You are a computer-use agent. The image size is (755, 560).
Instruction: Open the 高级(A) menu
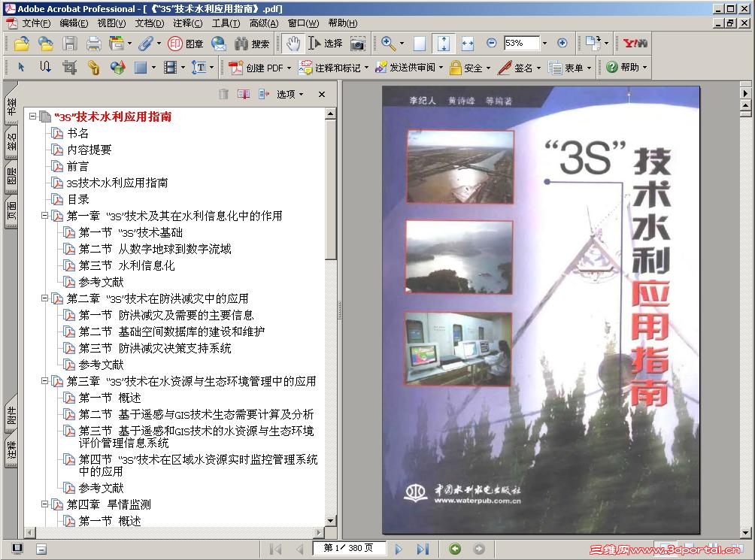[x=264, y=23]
